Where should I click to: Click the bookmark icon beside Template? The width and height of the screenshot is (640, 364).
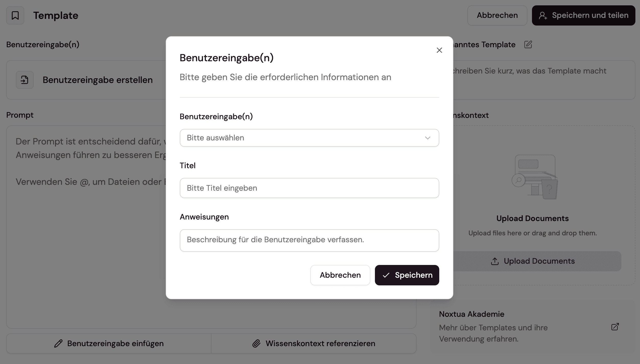pos(15,16)
